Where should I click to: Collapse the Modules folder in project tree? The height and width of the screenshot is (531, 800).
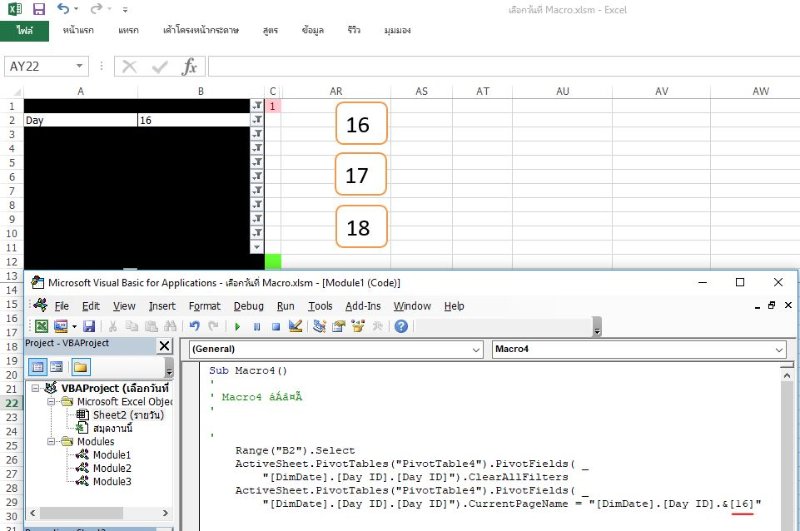(52, 441)
